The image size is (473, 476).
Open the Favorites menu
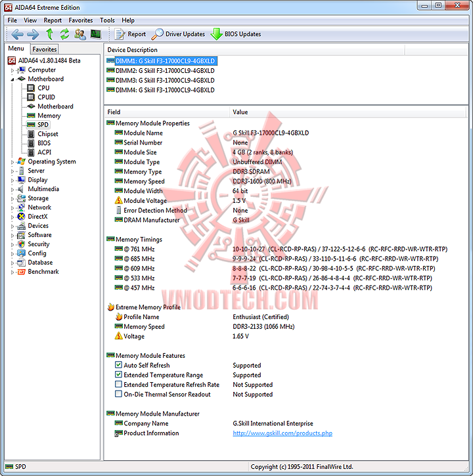(x=81, y=20)
